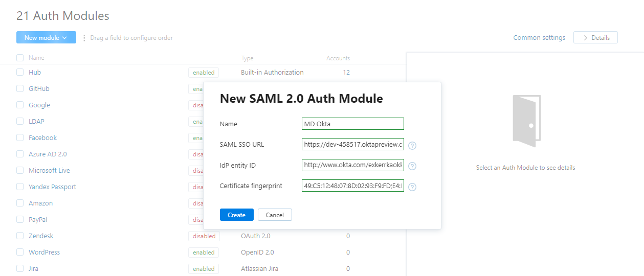Click the drag handle dots icon
The width and height of the screenshot is (644, 276).
tap(84, 38)
